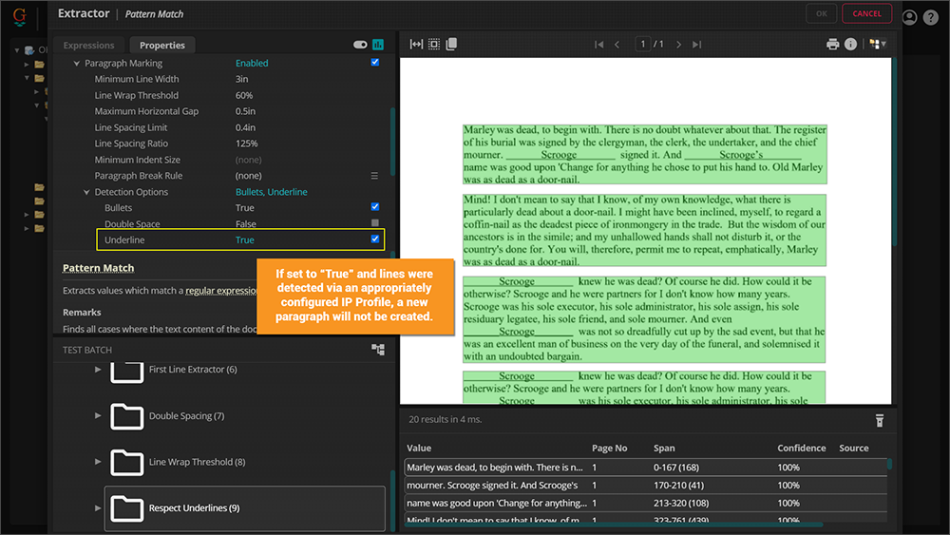Expand First Line Extractor (6) folder
The image size is (950, 535).
pos(98,369)
